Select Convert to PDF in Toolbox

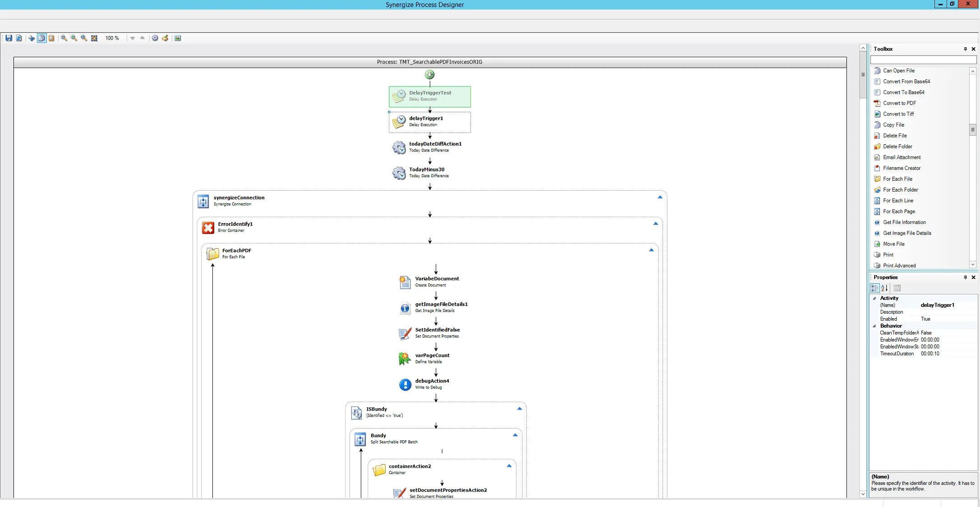coord(899,103)
